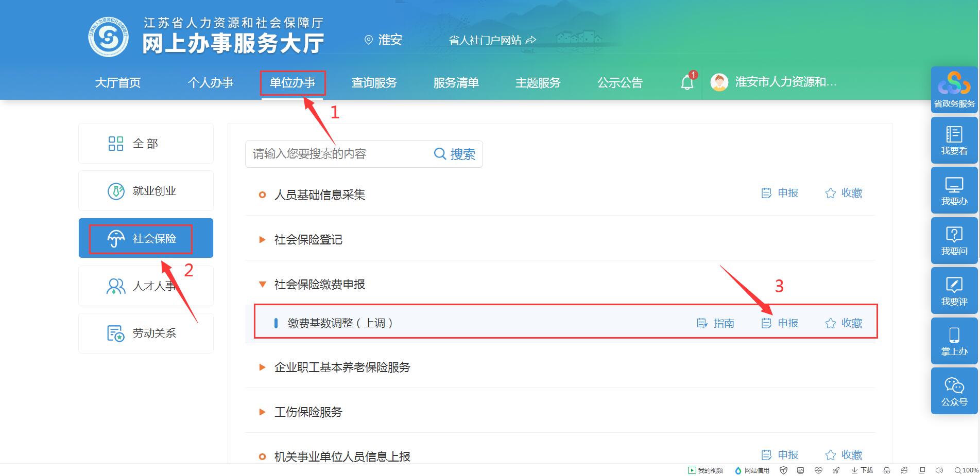Open 查询服务 tab
980x476 pixels.
(374, 83)
